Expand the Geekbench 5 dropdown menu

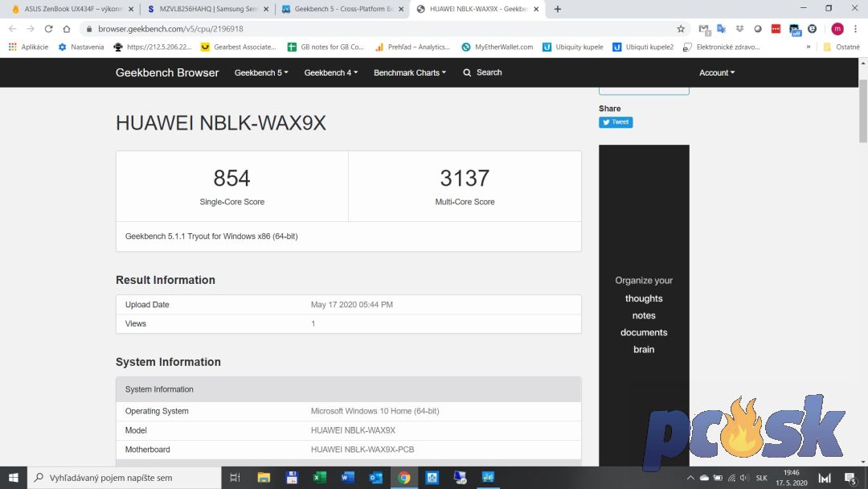click(261, 72)
